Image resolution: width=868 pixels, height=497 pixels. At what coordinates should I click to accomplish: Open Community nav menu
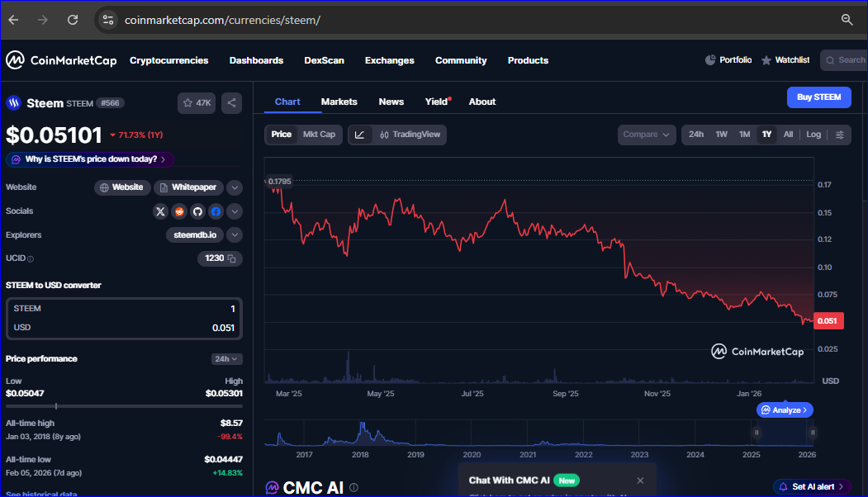(461, 60)
